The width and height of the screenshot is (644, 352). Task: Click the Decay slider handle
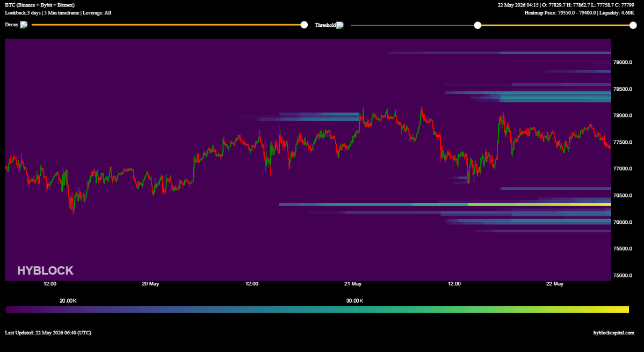pos(304,25)
